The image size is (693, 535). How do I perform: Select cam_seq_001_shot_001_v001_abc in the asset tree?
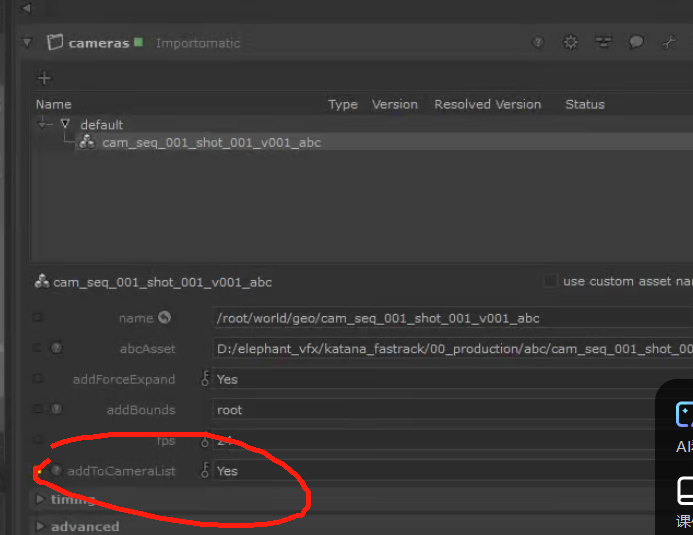point(211,143)
